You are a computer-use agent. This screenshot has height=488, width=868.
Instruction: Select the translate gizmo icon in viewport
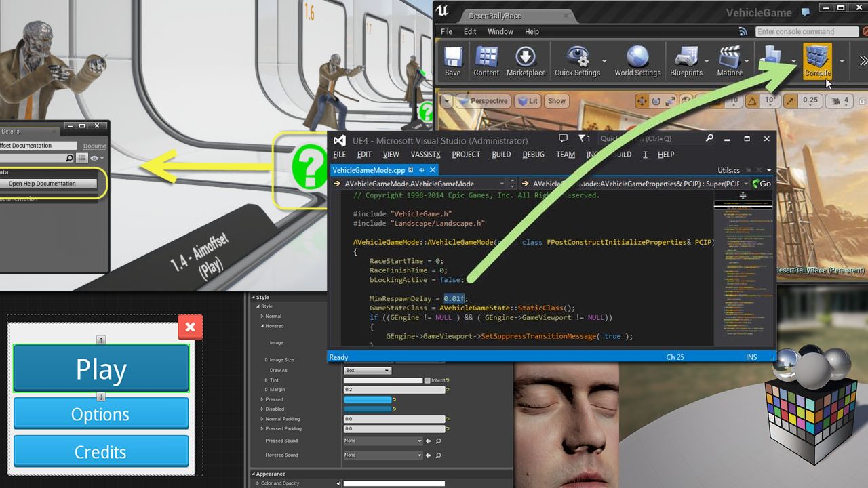[641, 101]
